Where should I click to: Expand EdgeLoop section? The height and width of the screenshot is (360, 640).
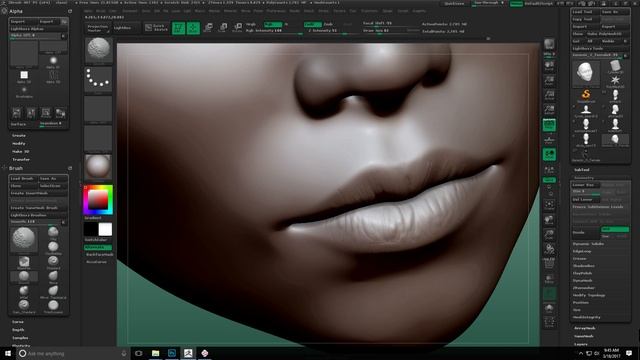582,251
